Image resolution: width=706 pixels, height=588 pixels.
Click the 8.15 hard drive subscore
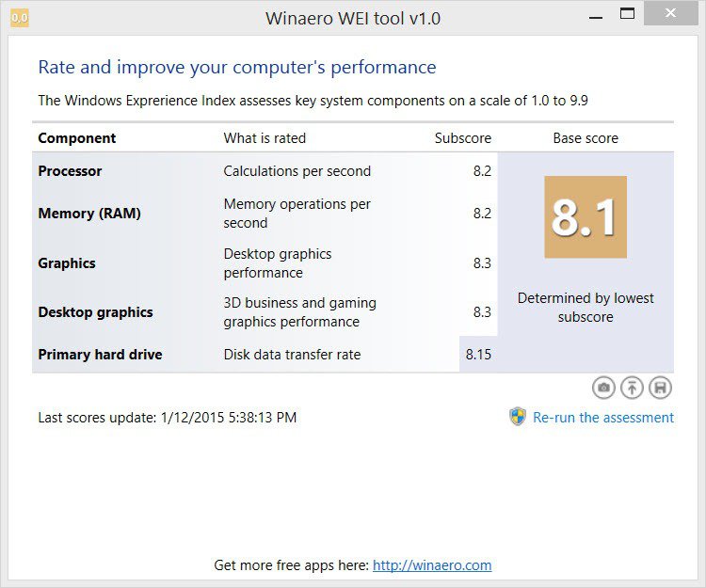pos(478,355)
